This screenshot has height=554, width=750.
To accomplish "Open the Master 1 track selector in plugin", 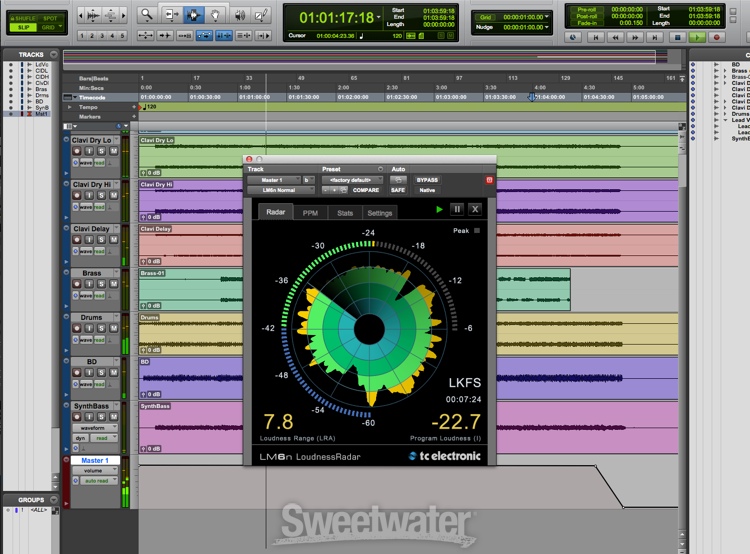I will [x=274, y=180].
